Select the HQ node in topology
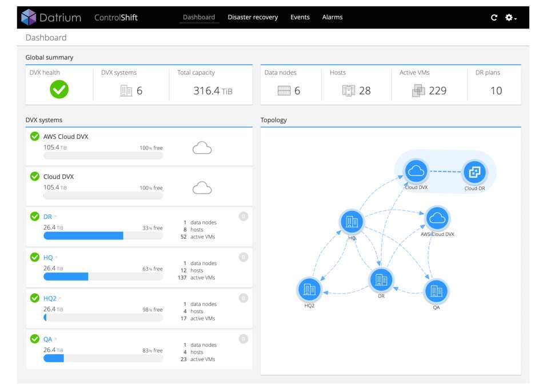The height and width of the screenshot is (392, 543). click(352, 221)
